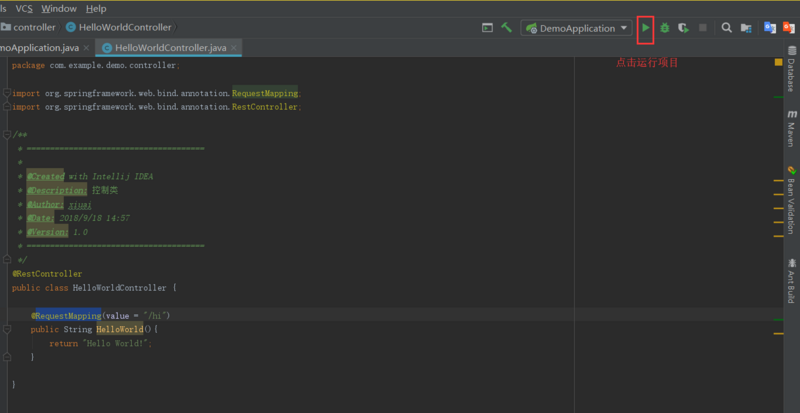Screen dimensions: 800x413
Task: Click the controller breadcrumb in the navigation bar
Action: [x=35, y=27]
